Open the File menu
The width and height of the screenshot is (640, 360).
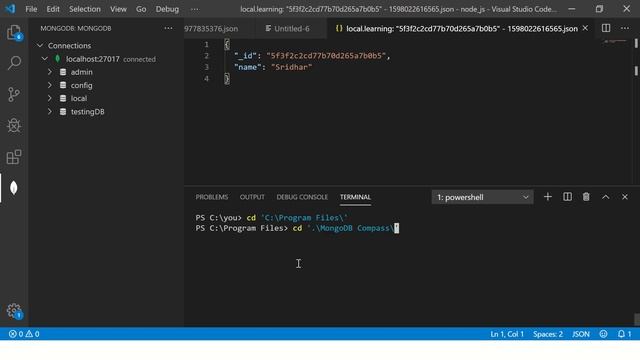coord(31,9)
